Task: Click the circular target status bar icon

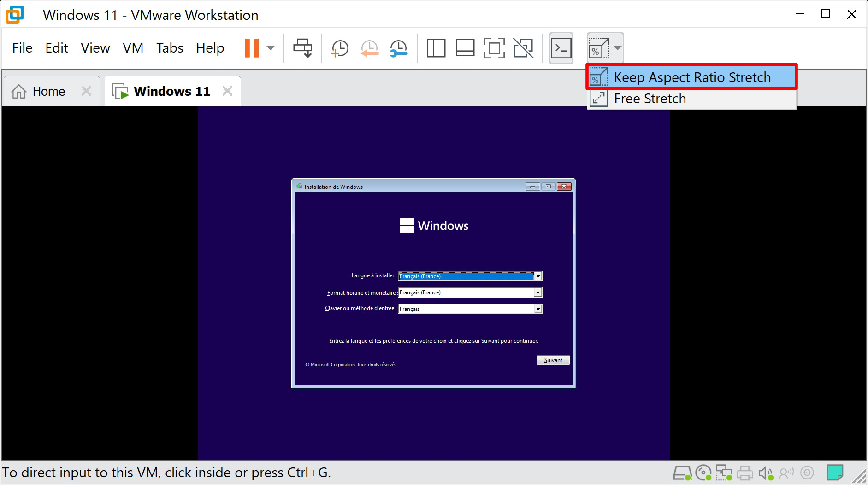Action: click(807, 473)
